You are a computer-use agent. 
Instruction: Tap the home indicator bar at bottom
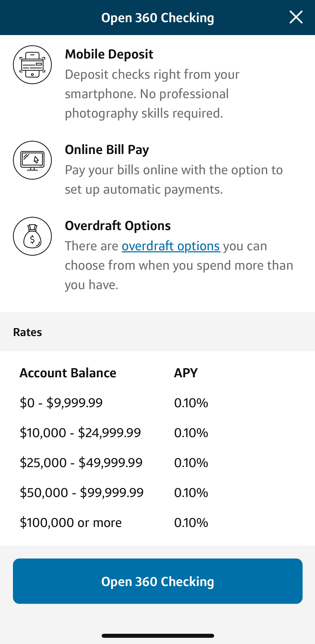point(158,636)
